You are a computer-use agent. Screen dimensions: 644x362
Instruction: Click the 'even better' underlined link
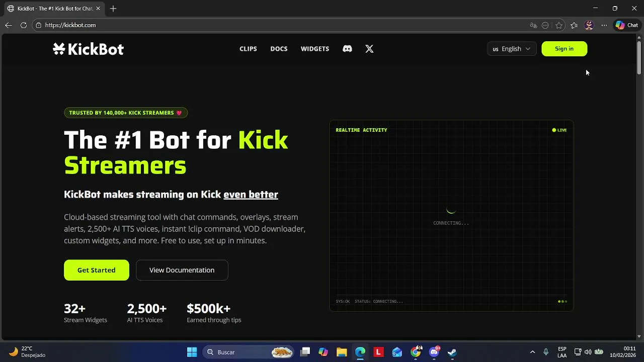click(251, 195)
